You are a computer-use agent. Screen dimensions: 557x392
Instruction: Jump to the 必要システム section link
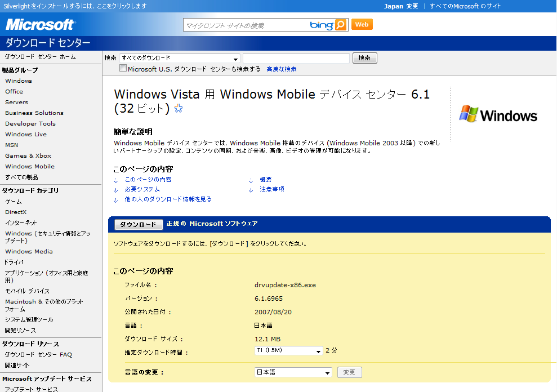click(142, 189)
